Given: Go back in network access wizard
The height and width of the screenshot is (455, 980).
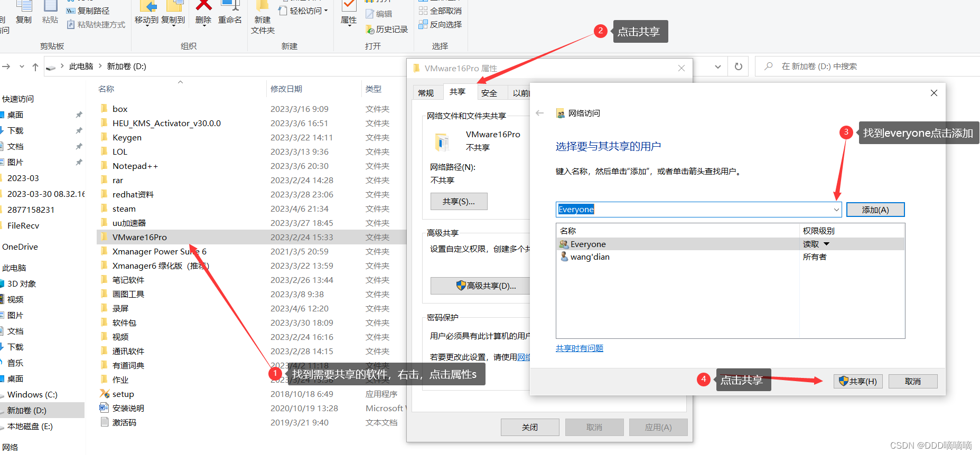Looking at the screenshot, I should 540,113.
